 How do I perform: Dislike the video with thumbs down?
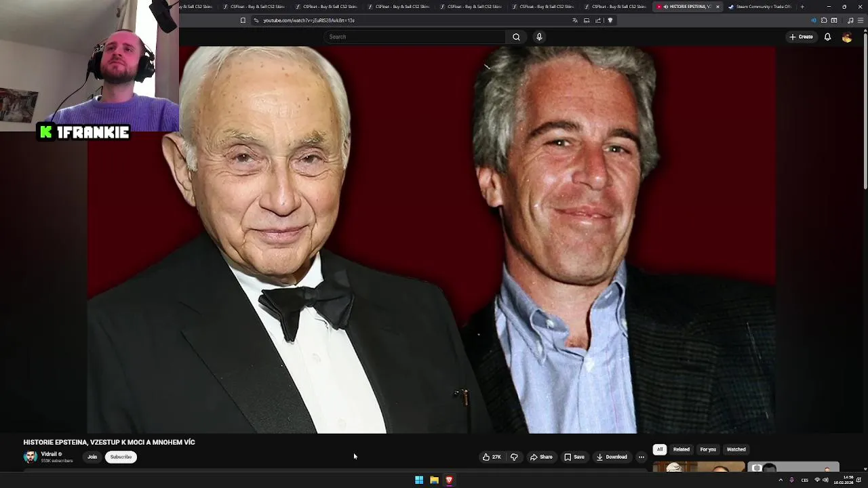coord(514,457)
